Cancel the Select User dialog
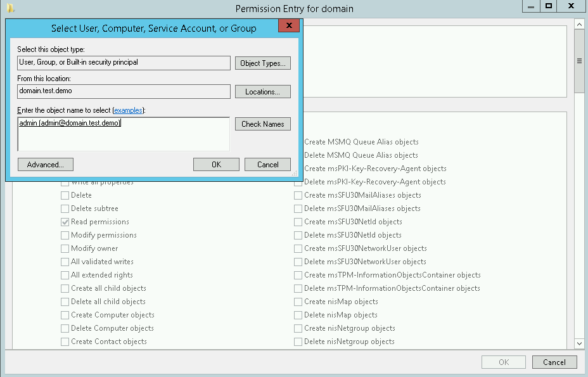Image resolution: width=588 pixels, height=377 pixels. coord(268,164)
